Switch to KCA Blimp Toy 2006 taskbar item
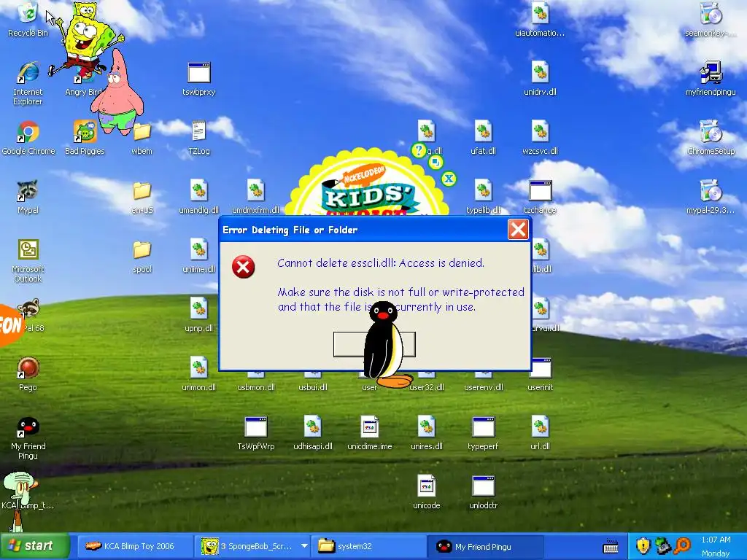Viewport: 747px width, 560px height. [x=135, y=546]
